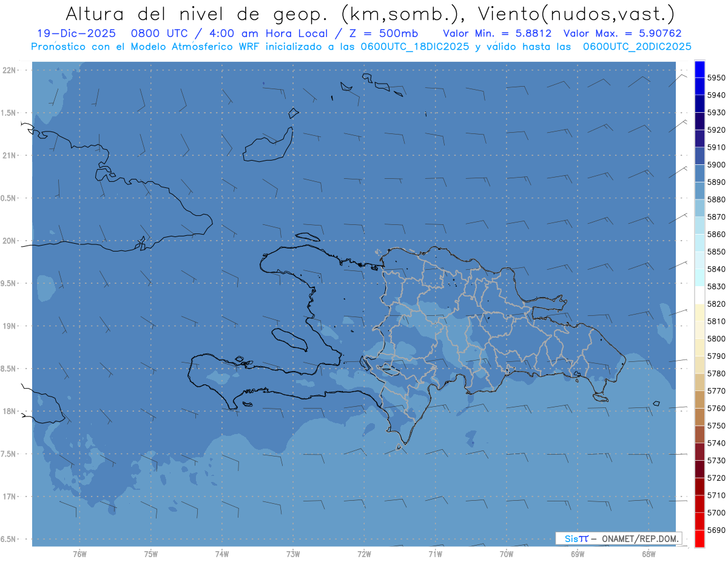This screenshot has height=562, width=728.
Task: Click the bright red swatch below 5690
Action: pyautogui.click(x=699, y=538)
